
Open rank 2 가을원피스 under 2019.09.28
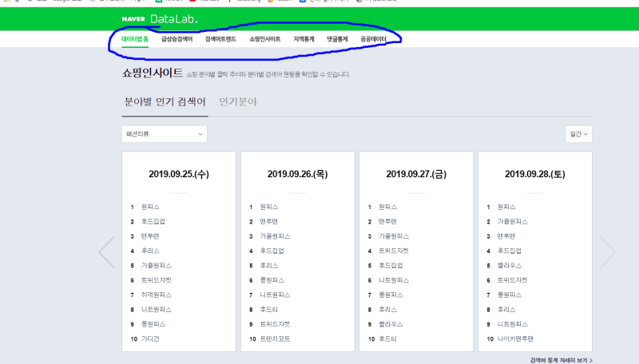tap(513, 221)
